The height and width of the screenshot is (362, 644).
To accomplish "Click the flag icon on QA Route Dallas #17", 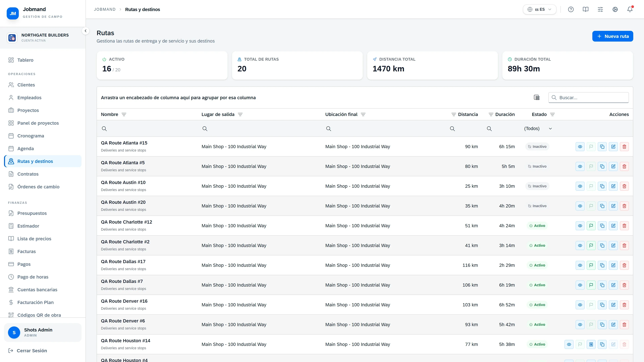I will pyautogui.click(x=591, y=265).
